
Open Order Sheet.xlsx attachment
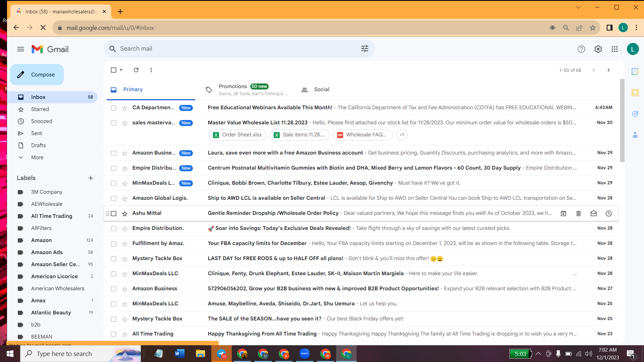pyautogui.click(x=237, y=135)
